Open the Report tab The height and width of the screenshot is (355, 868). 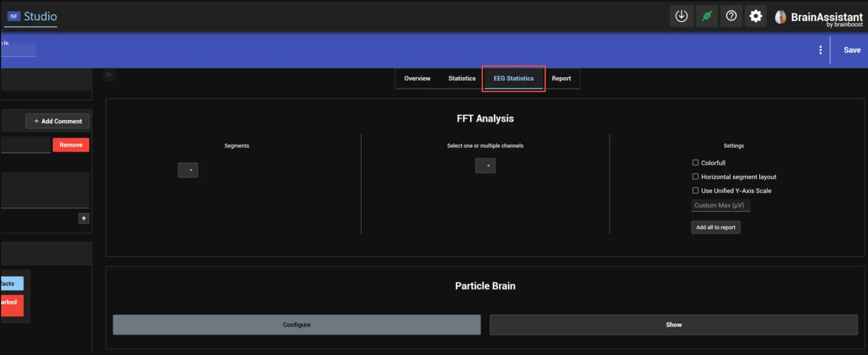tap(561, 78)
